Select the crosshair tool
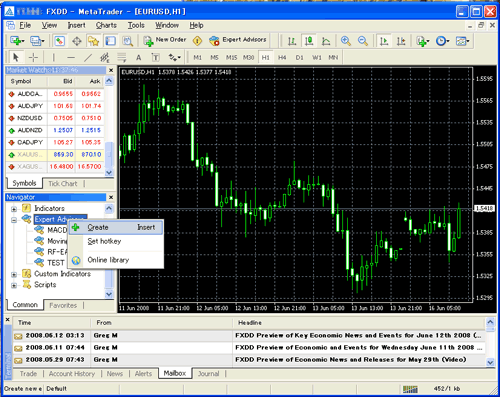 click(x=33, y=58)
